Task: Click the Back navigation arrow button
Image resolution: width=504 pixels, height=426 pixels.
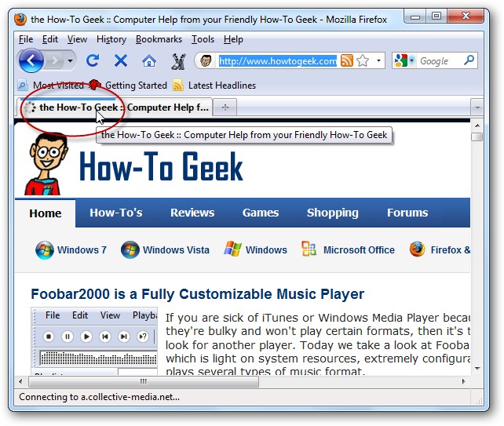Action: [x=31, y=60]
